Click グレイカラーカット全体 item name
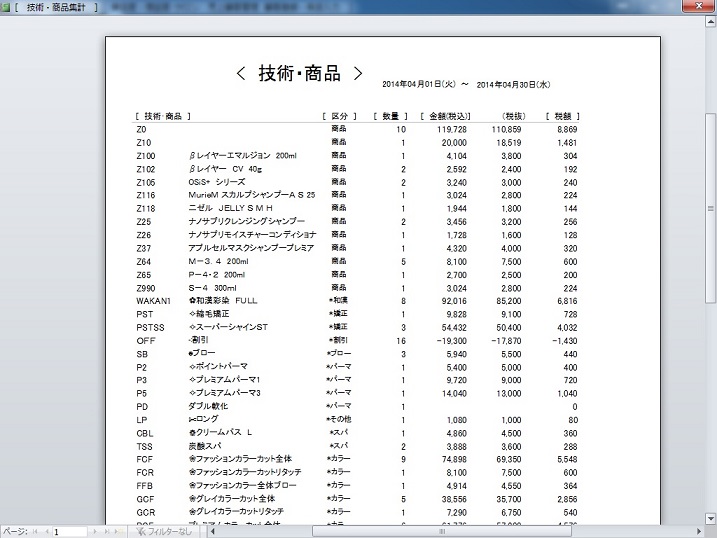Image resolution: width=717 pixels, height=538 pixels. 232,499
